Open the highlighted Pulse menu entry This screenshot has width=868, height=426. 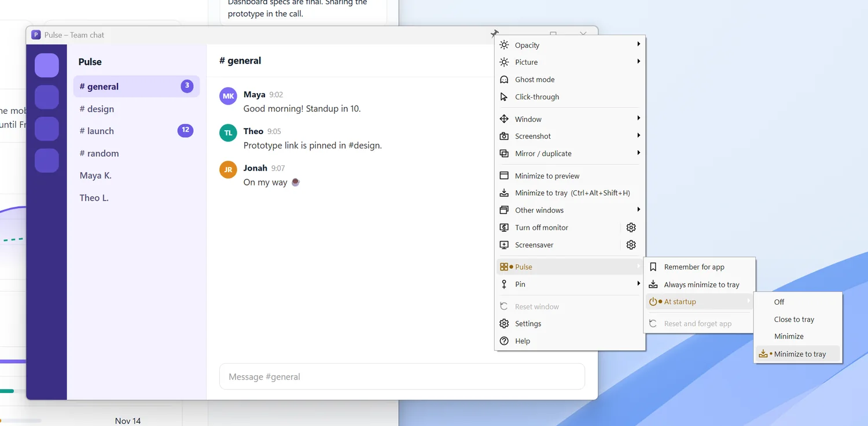coord(570,267)
